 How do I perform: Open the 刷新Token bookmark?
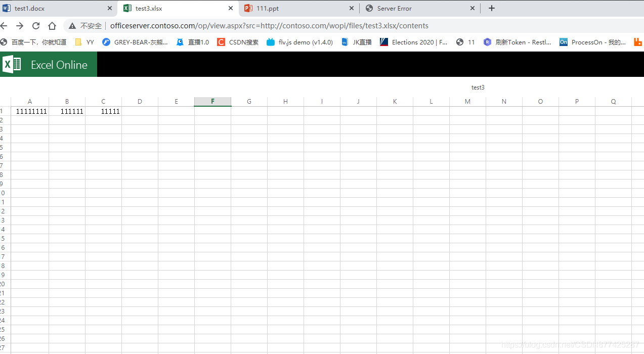[x=518, y=42]
